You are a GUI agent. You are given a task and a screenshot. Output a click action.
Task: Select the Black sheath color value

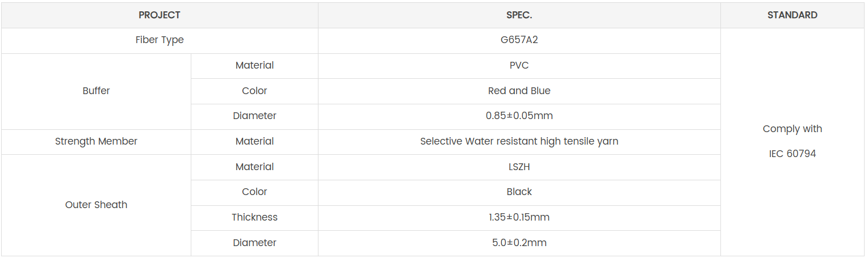519,192
